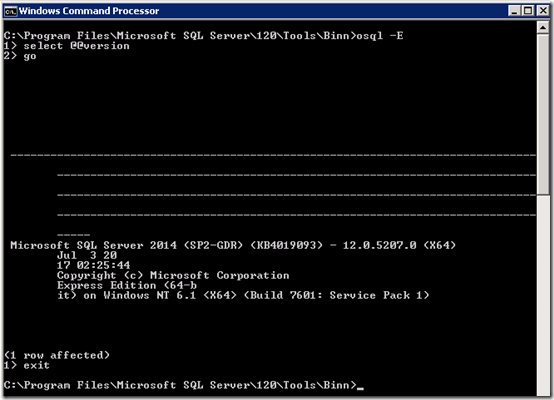Close the Windows Command Processor window
The height and width of the screenshot is (400, 554).
coord(543,11)
